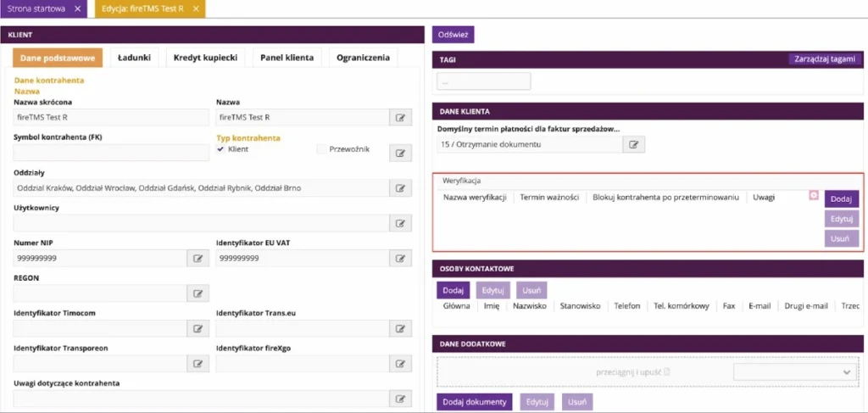Click E-mail column header
Image resolution: width=868 pixels, height=413 pixels.
point(759,305)
